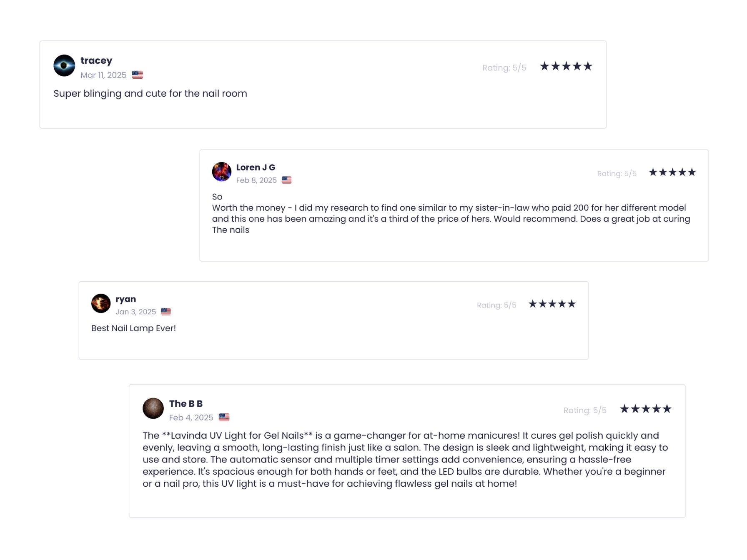Open reviewer name ryan
This screenshot has width=747, height=560.
point(125,299)
